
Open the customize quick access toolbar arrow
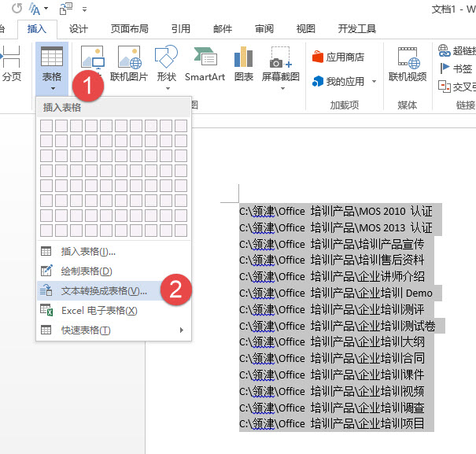85,9
